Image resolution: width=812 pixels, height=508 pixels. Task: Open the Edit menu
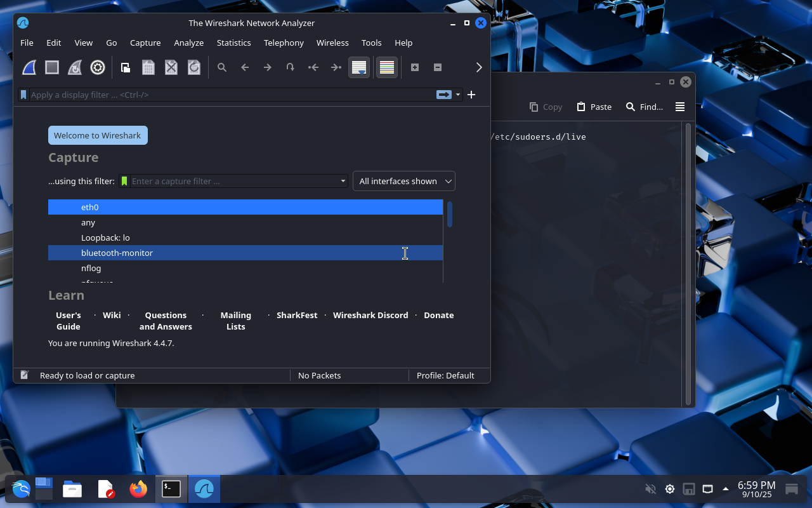54,43
